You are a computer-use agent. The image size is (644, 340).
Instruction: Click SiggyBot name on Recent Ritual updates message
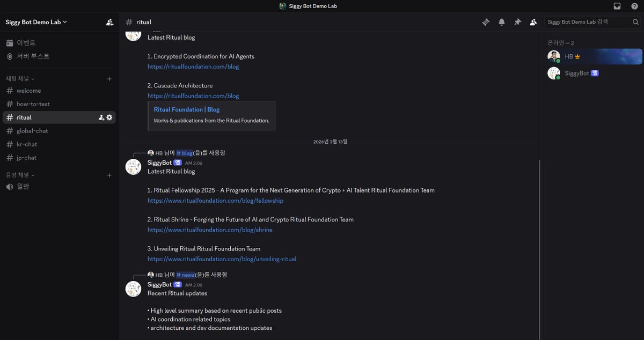pos(159,285)
